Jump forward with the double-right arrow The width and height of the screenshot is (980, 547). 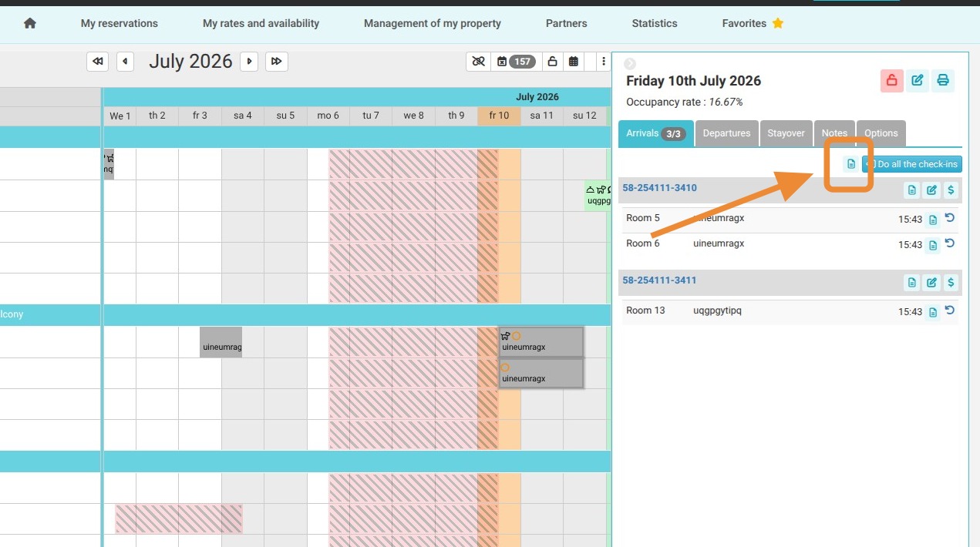pos(277,62)
